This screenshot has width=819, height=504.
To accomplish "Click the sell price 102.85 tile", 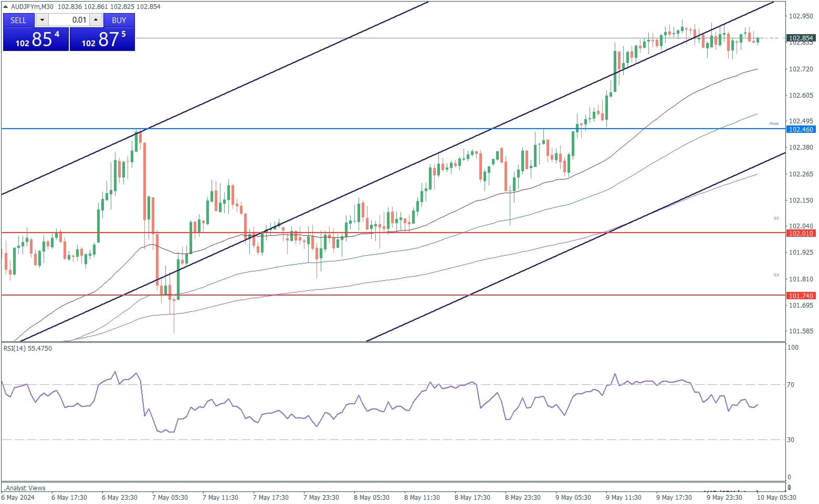I will (36, 39).
